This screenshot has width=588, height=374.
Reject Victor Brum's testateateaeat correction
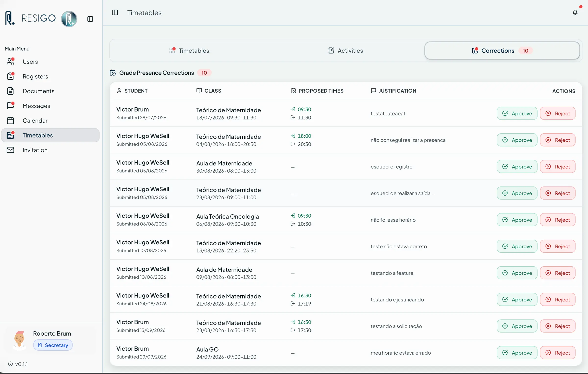point(558,113)
